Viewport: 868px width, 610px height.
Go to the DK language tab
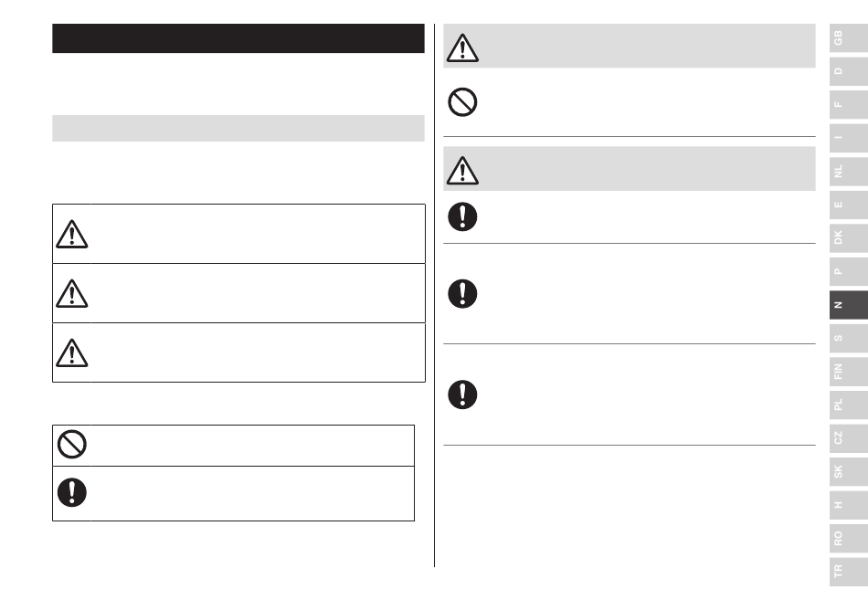849,237
